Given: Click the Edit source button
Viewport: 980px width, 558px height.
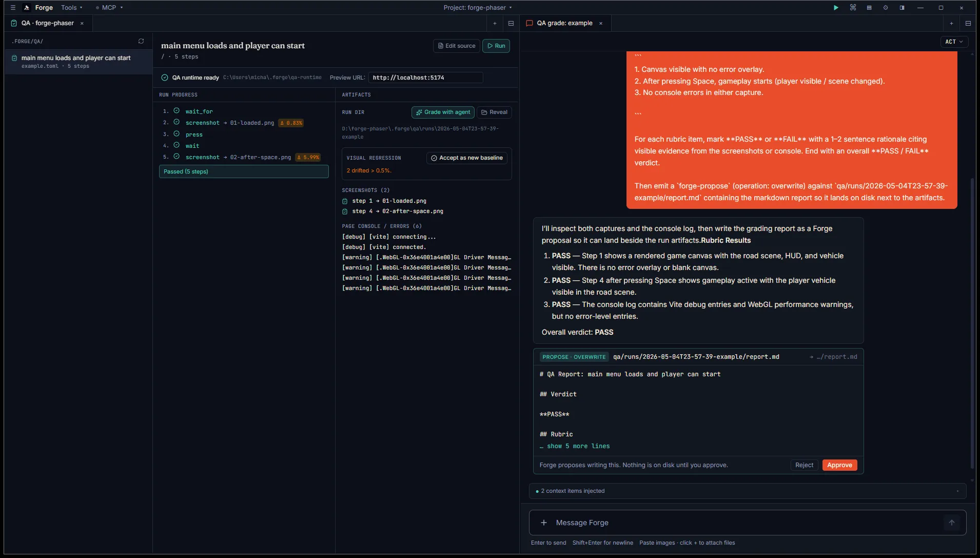Looking at the screenshot, I should point(457,46).
